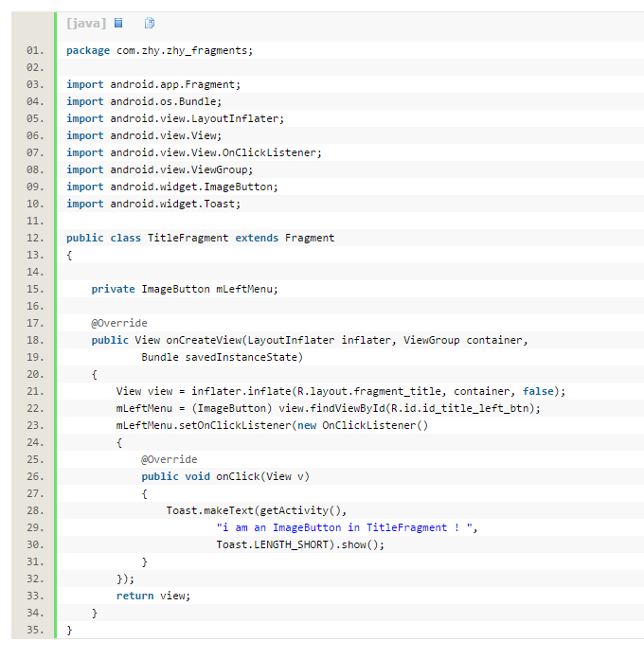Screen dimensions: 644x659
Task: Click the import android.os.Bundle statement
Action: tap(144, 101)
